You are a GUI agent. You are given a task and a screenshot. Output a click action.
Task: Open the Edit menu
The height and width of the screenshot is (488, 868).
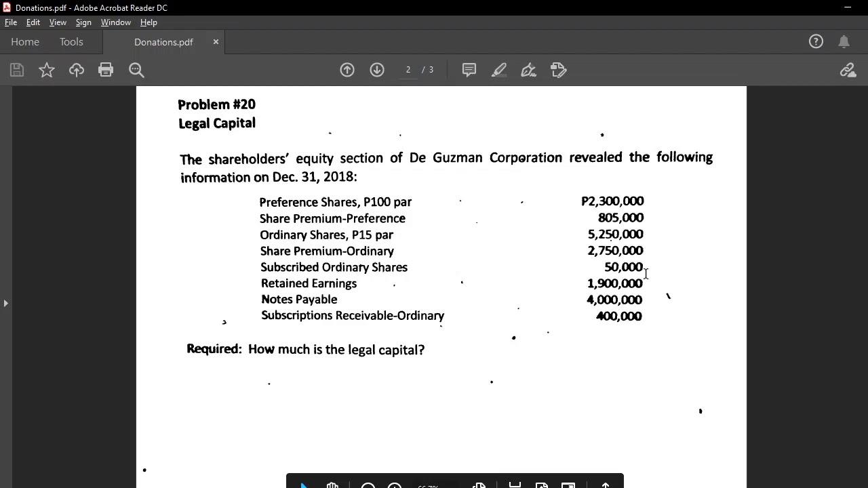pyautogui.click(x=33, y=22)
